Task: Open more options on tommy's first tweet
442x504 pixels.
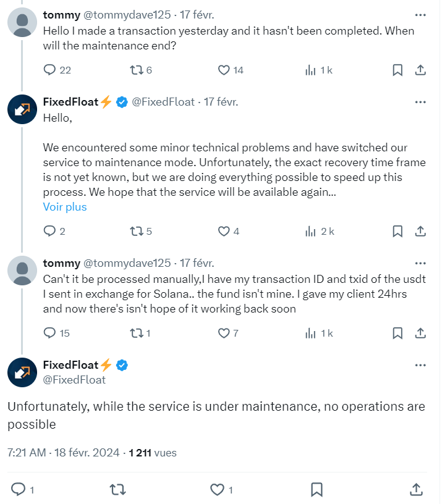Action: point(420,14)
